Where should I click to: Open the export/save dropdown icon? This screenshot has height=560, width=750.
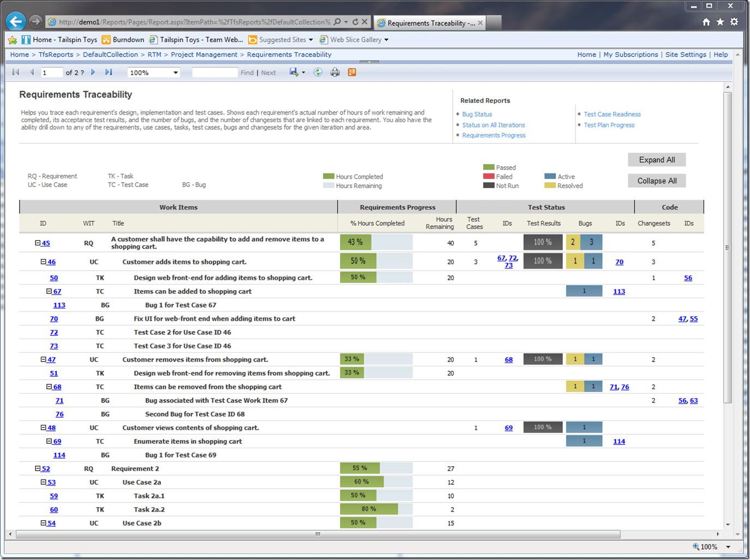(x=296, y=72)
